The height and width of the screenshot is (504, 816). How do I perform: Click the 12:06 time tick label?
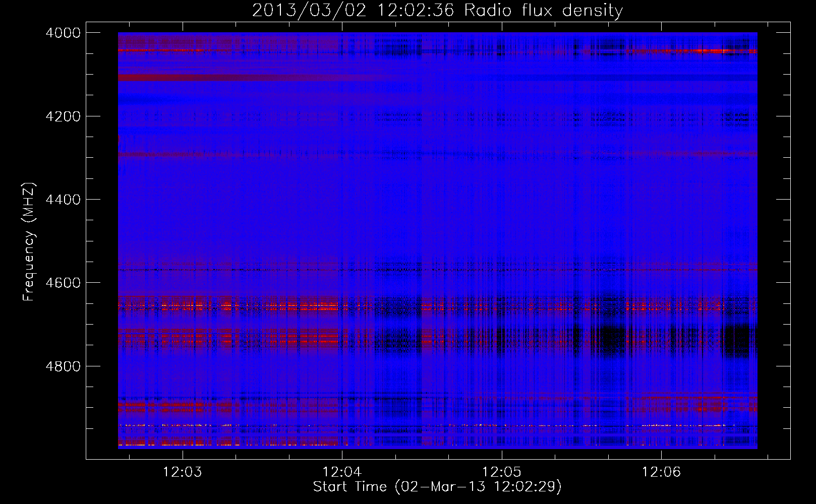coord(661,472)
